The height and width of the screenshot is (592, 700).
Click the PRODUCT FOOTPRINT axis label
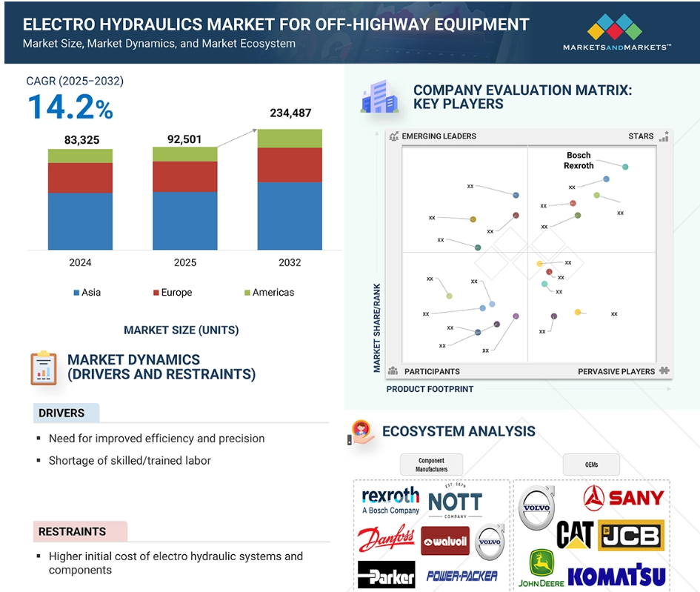point(430,389)
